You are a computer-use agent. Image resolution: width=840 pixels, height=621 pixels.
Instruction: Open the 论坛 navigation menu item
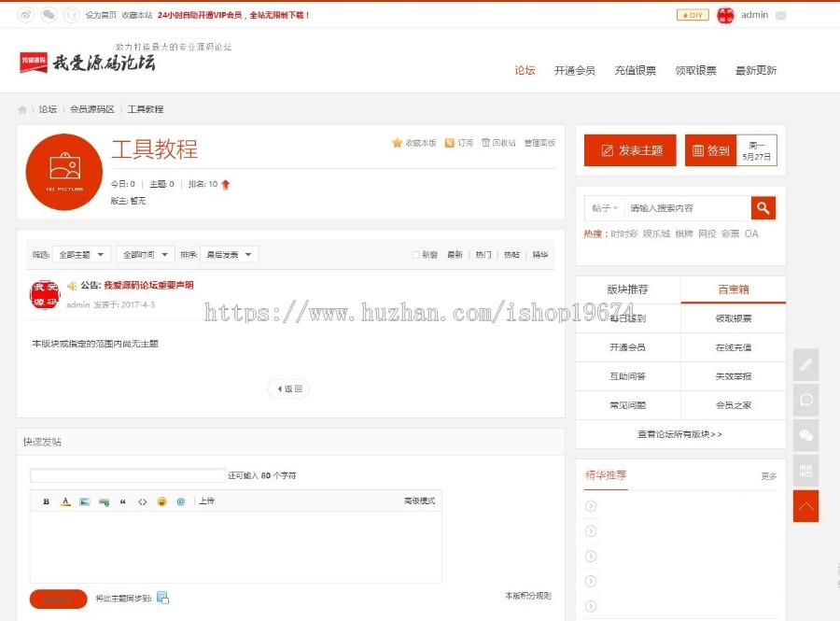[524, 70]
